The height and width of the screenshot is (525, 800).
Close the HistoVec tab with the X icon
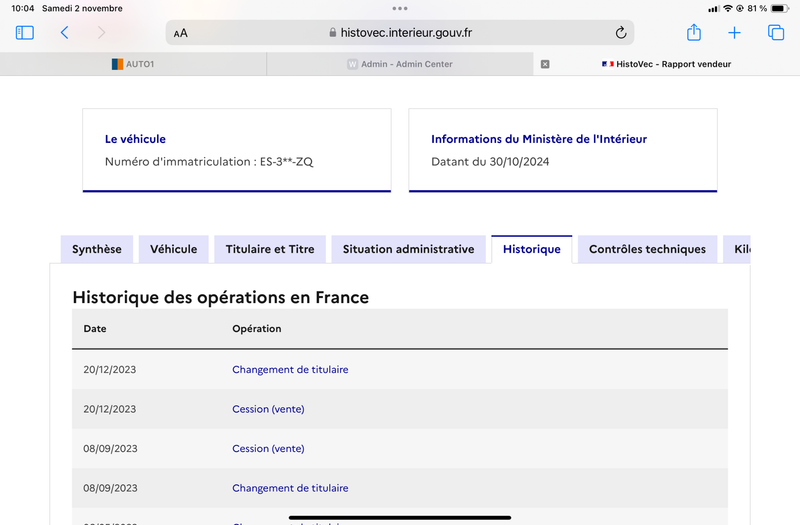pyautogui.click(x=545, y=64)
